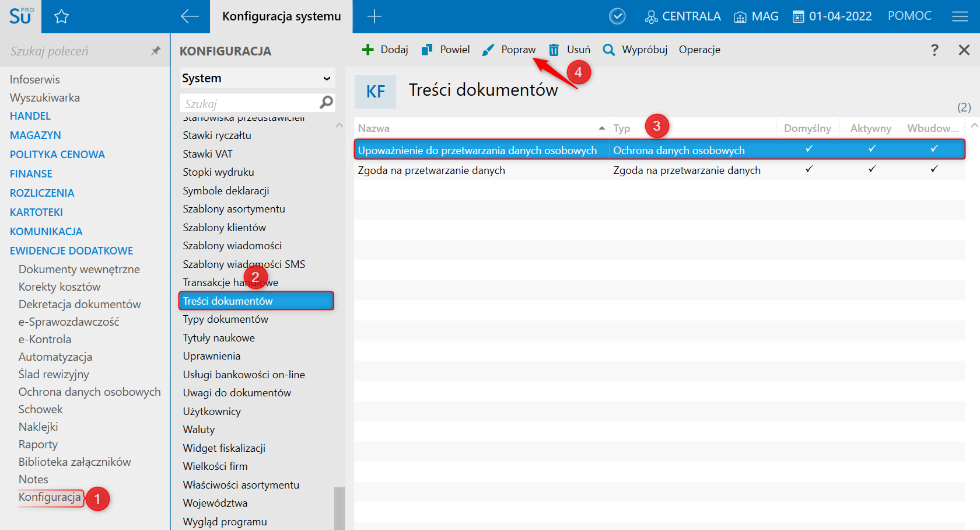This screenshot has height=530, width=980.
Task: Toggle Domyślny for Upoważnienie row
Action: (x=809, y=149)
